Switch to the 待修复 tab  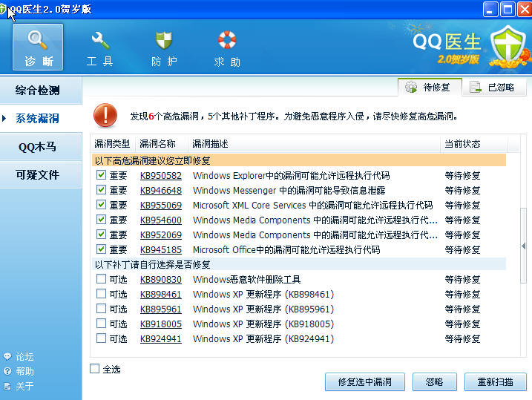(430, 87)
